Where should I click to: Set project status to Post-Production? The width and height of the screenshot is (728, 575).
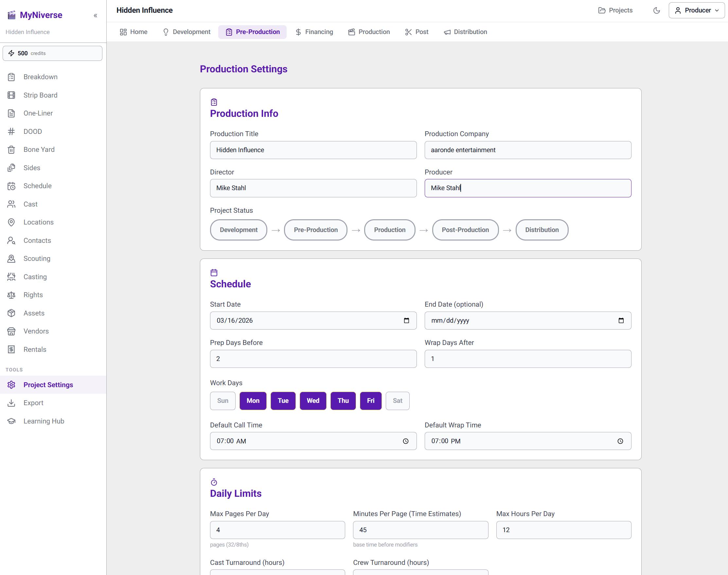[x=465, y=230]
